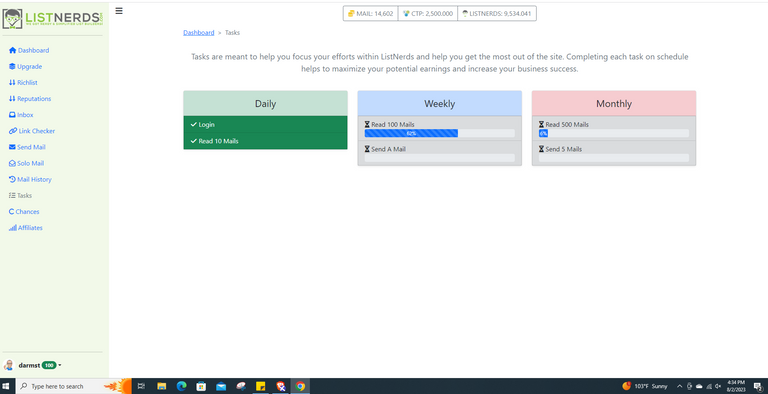Click the MAIL balance button

371,14
